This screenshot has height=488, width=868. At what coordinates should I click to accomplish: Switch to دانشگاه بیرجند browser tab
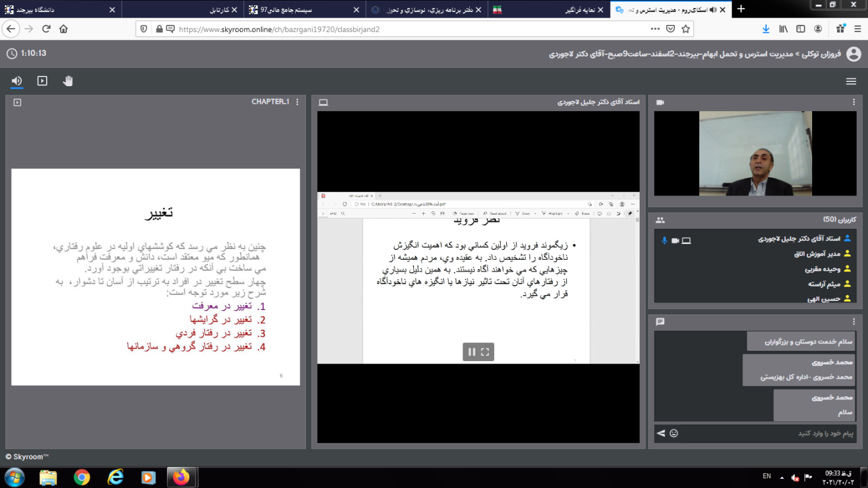pyautogui.click(x=59, y=10)
